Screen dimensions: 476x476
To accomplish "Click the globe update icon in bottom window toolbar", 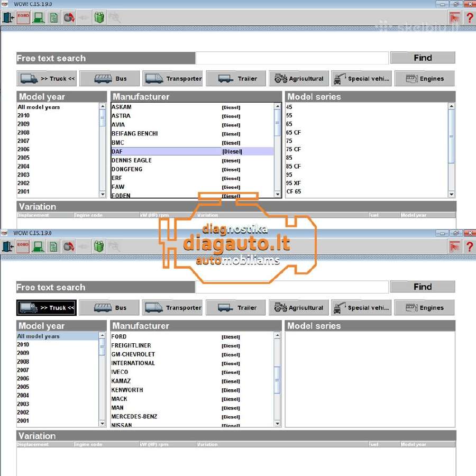I will tap(69, 246).
